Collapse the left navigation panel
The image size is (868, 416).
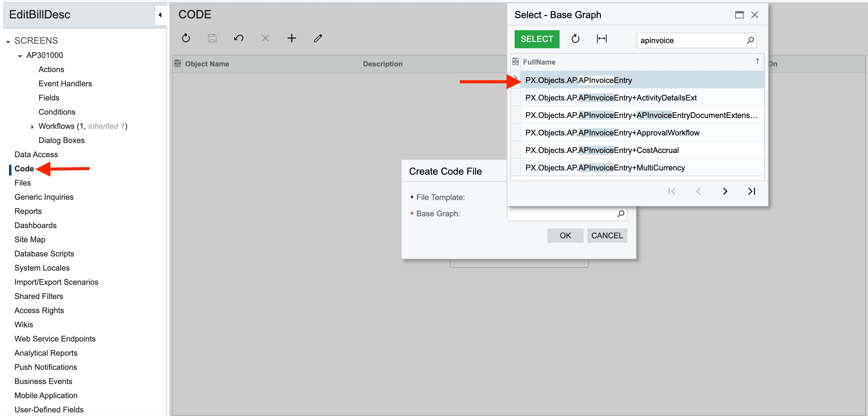160,15
